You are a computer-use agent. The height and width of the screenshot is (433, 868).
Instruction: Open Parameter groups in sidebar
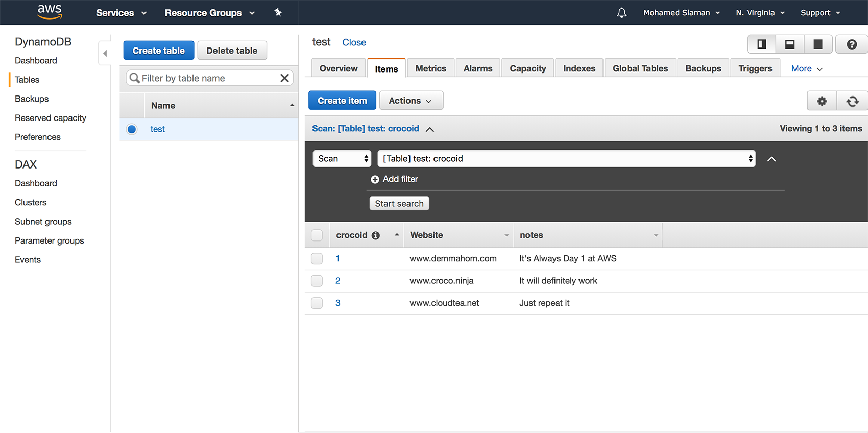50,241
